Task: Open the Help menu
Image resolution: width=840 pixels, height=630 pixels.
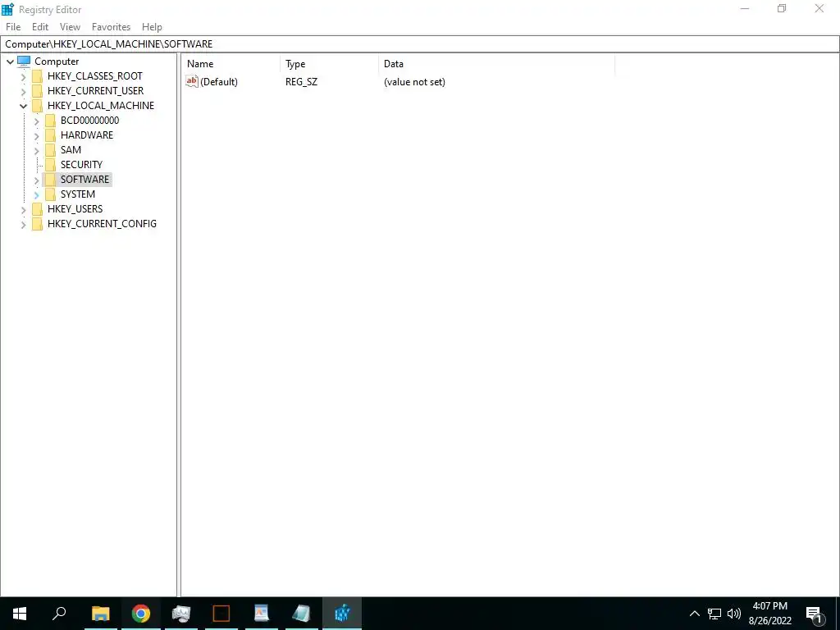Action: point(152,27)
